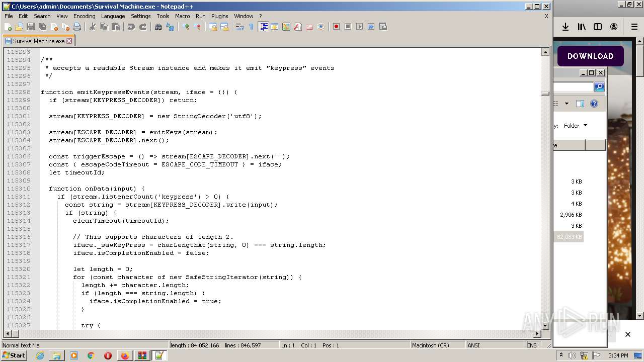644x362 pixels.
Task: Open the Edit menu
Action: 23,16
